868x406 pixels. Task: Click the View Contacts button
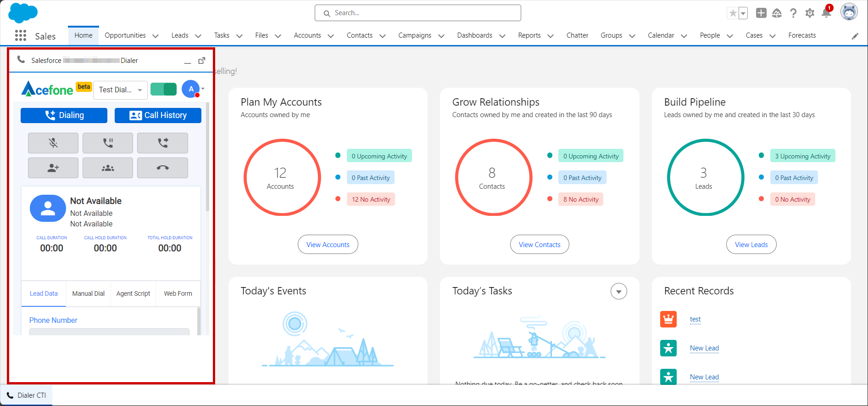[x=540, y=244]
